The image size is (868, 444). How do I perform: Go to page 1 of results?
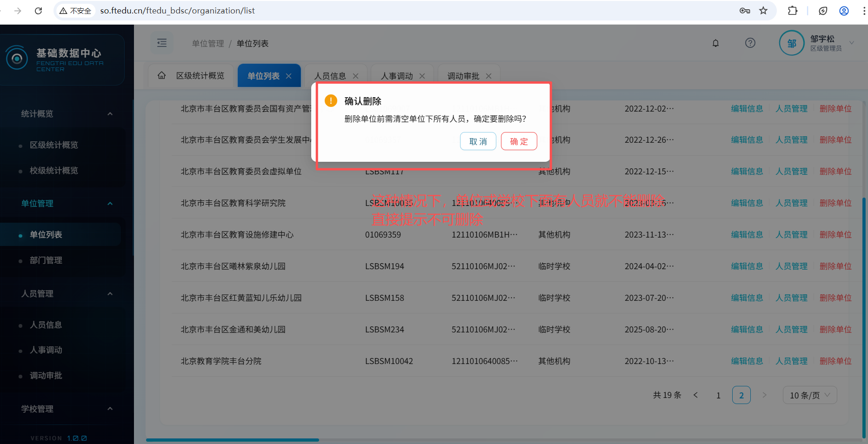click(718, 395)
